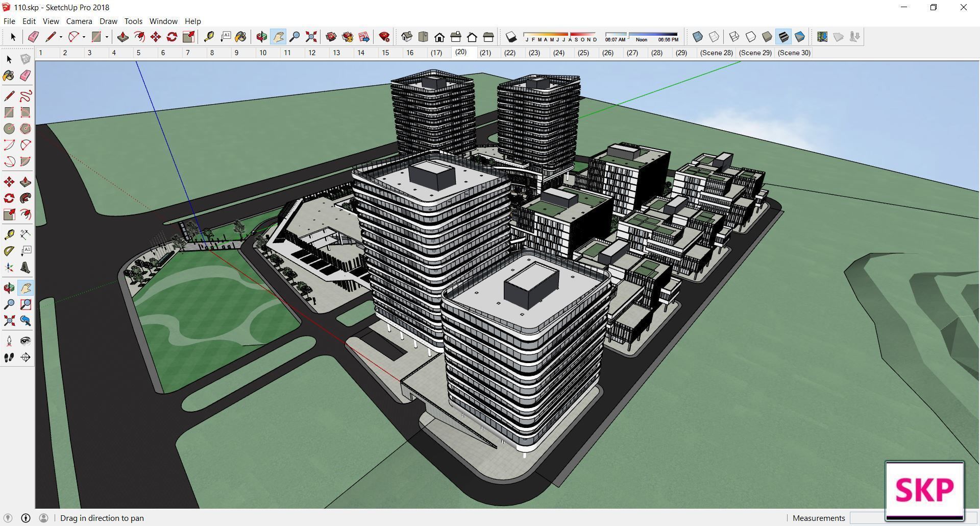
Task: Open the Camera menu
Action: 79,21
